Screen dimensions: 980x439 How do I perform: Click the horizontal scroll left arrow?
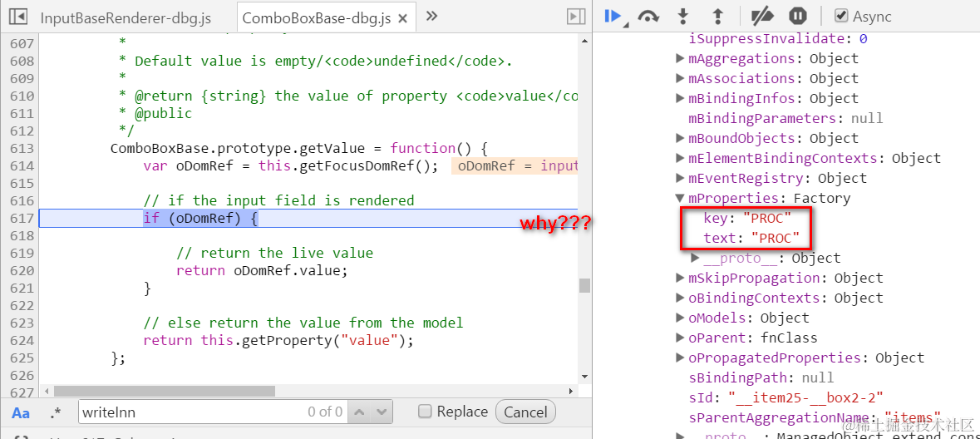(x=46, y=391)
